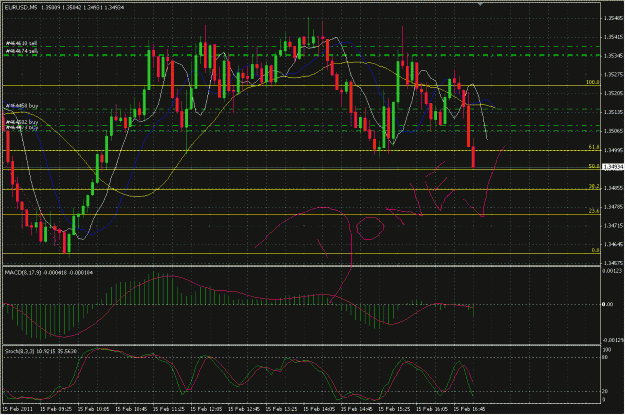Click the 15 Feb 14:05 time axis label
Screen dimensions: 625x415
pos(318,409)
